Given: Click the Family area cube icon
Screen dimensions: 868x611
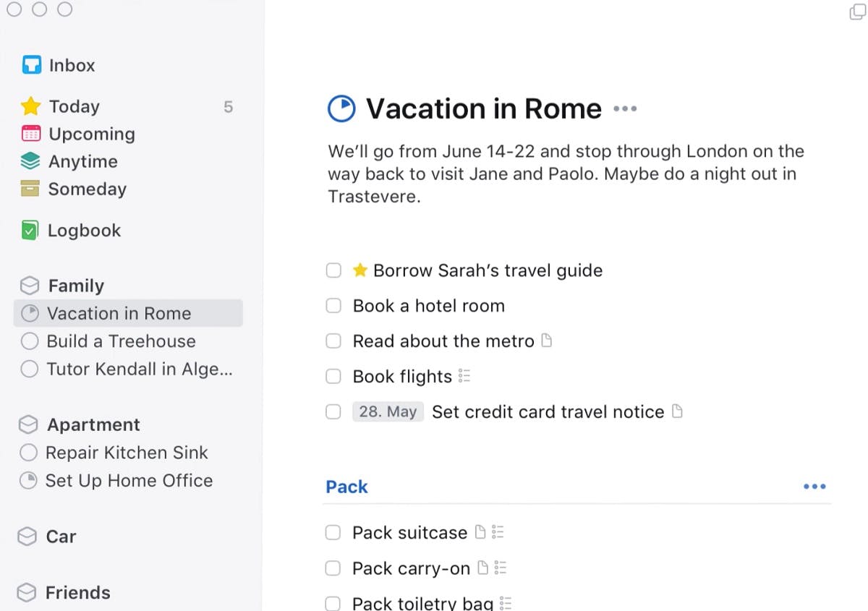Looking at the screenshot, I should [30, 286].
